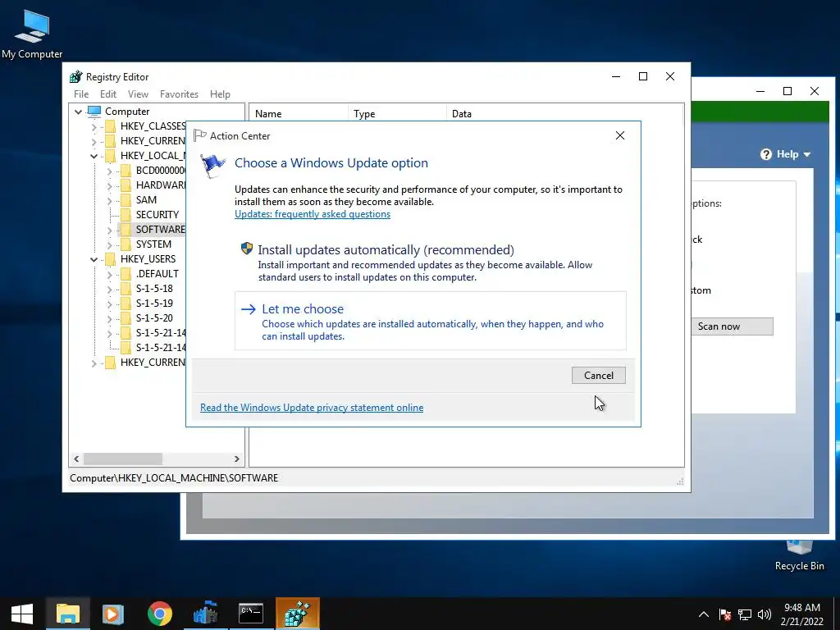Viewport: 840px width, 630px height.
Task: Select the S-1-5-18 folder icon
Action: (126, 289)
